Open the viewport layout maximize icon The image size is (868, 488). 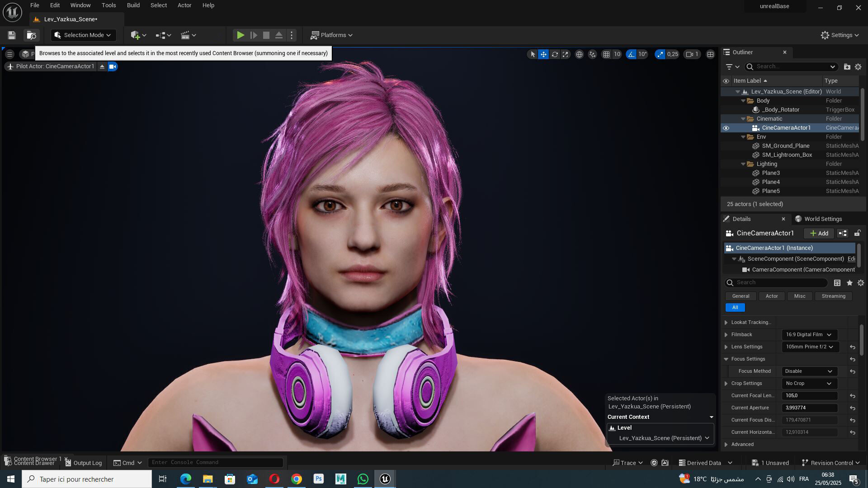point(710,54)
